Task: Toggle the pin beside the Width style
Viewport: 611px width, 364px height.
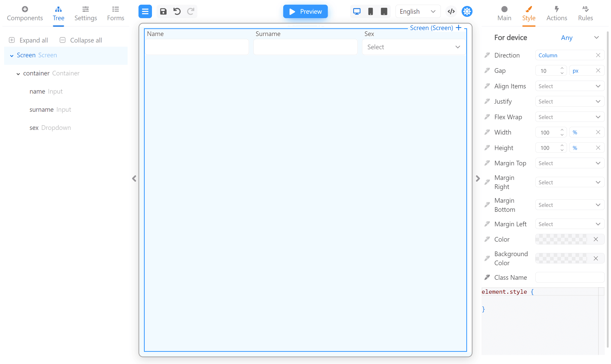Action: [x=487, y=132]
